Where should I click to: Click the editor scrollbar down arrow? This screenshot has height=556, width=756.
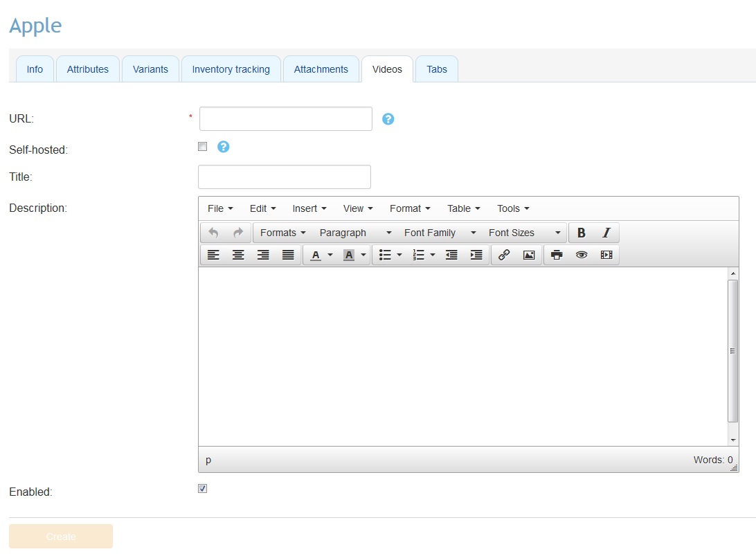[x=733, y=440]
